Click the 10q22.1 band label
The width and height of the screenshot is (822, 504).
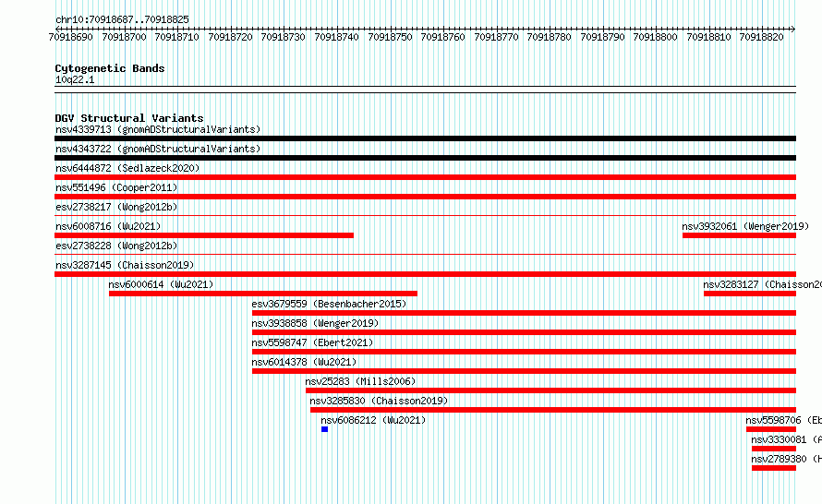coord(75,79)
